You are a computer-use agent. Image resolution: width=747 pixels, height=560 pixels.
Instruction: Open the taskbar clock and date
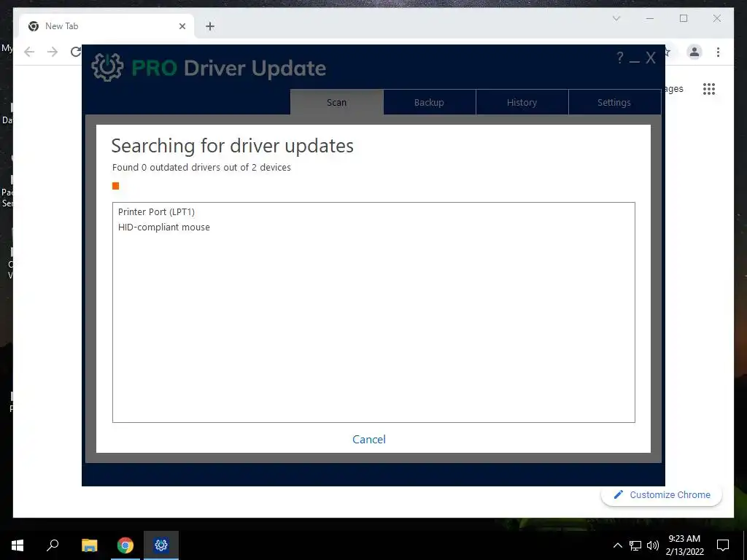click(x=684, y=545)
